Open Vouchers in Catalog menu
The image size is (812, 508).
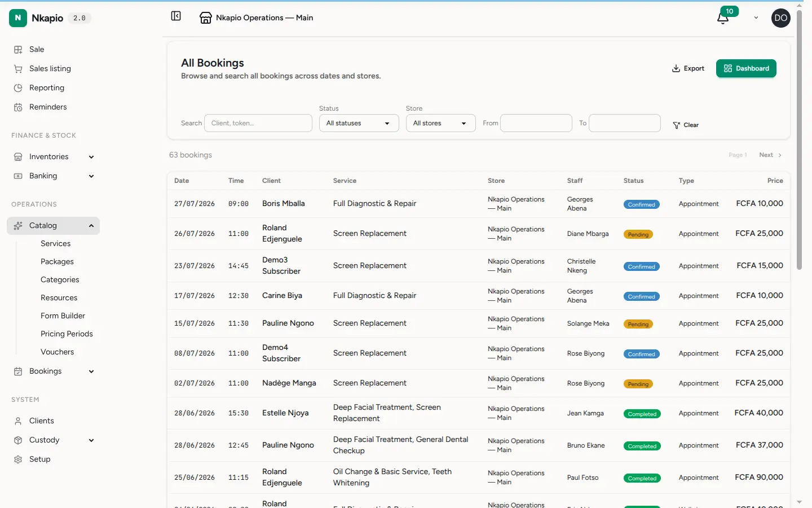[x=58, y=352]
